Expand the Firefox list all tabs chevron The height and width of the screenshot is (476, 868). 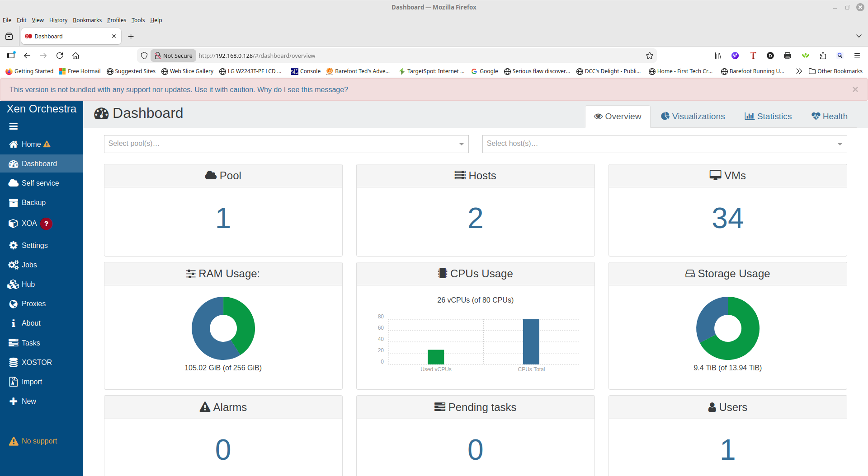pos(859,36)
